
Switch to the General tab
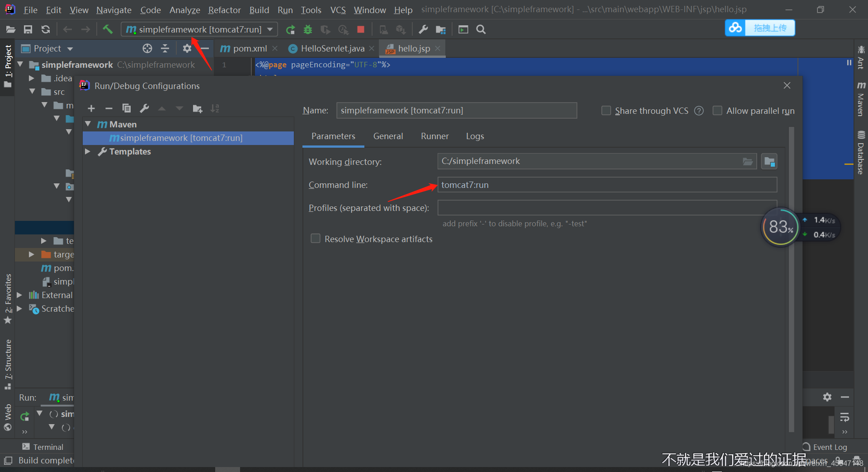pos(388,136)
